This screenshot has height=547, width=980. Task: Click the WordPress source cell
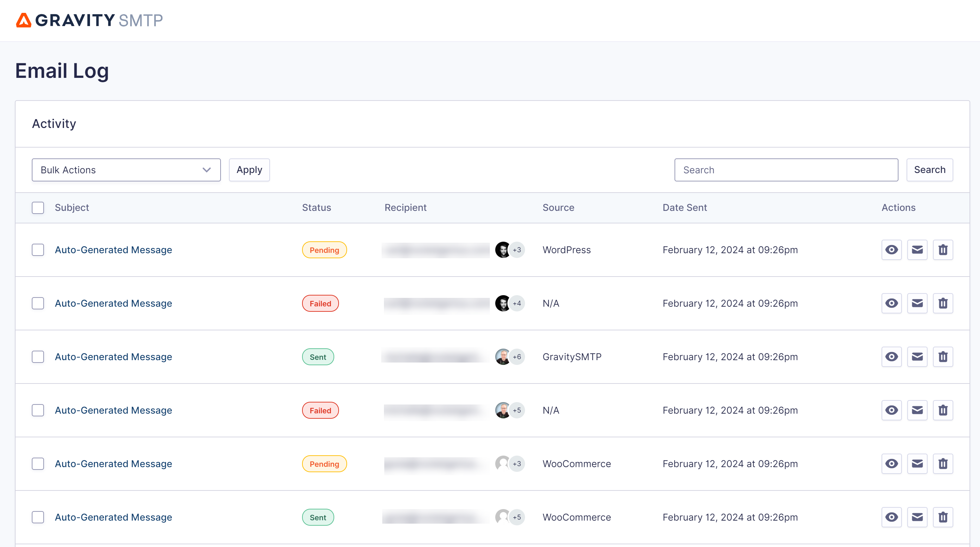(567, 250)
